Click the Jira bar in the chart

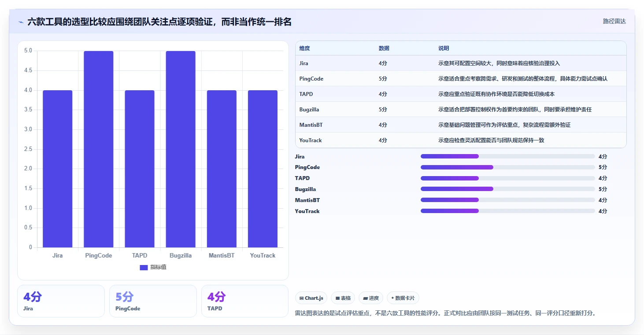click(58, 169)
